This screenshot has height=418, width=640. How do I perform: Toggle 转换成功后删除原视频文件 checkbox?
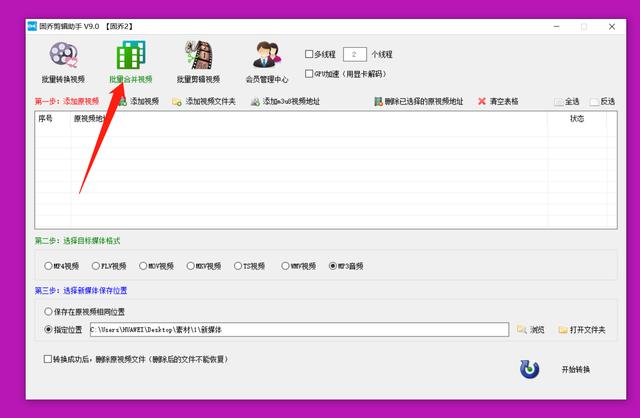(x=47, y=359)
